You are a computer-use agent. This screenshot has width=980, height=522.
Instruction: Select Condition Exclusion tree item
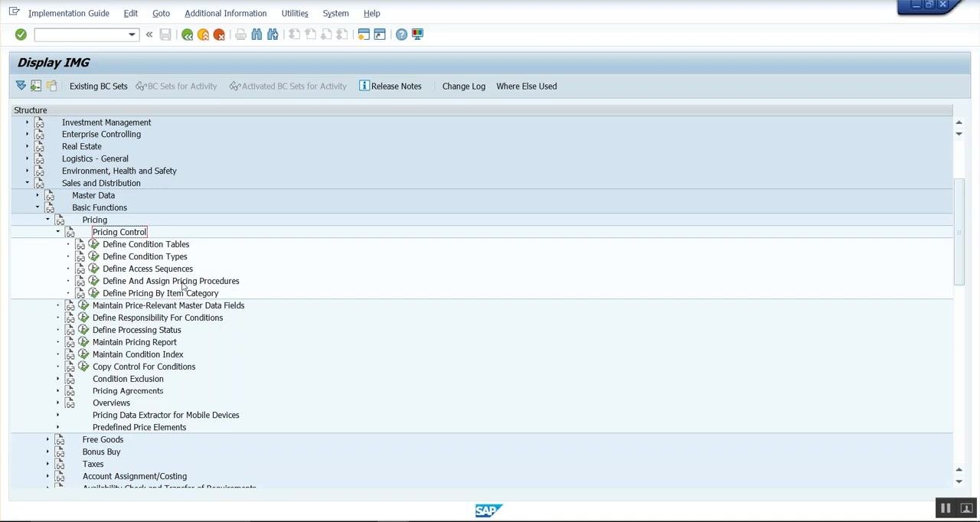(128, 379)
